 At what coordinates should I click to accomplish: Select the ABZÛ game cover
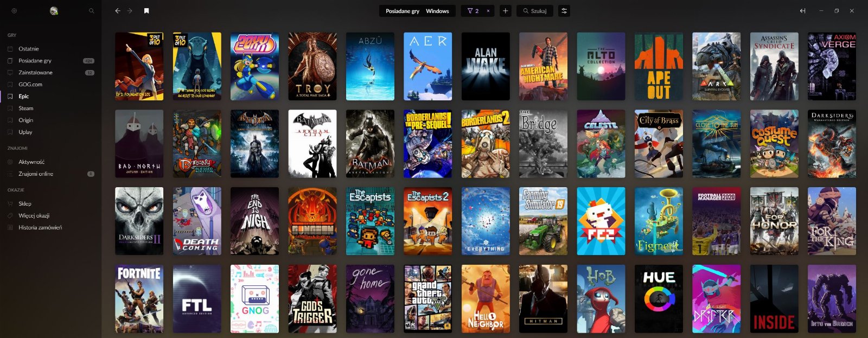(370, 66)
